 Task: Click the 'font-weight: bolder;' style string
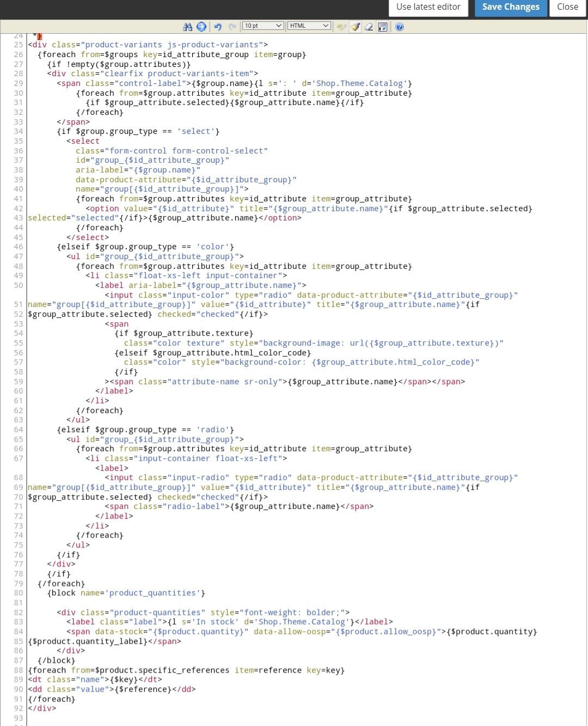tap(292, 612)
